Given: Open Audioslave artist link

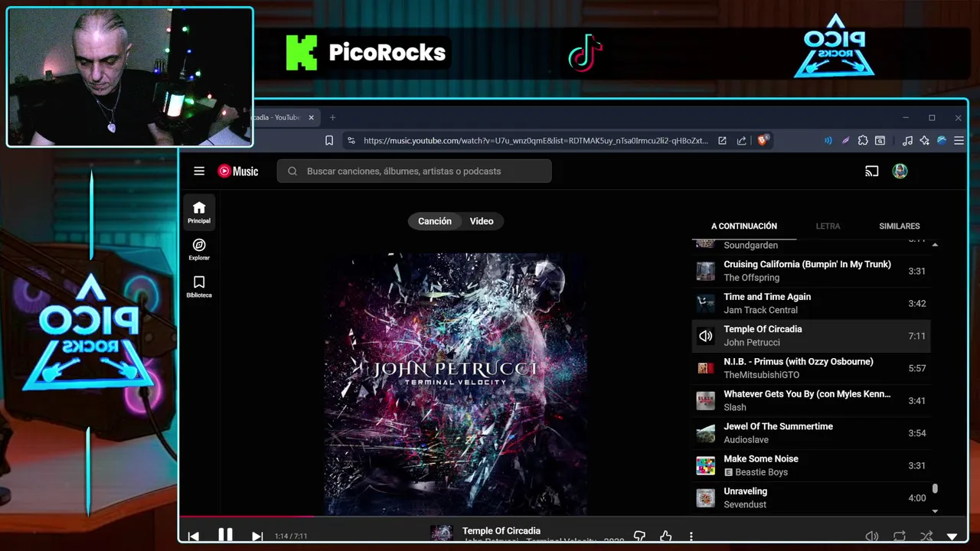Looking at the screenshot, I should [746, 440].
